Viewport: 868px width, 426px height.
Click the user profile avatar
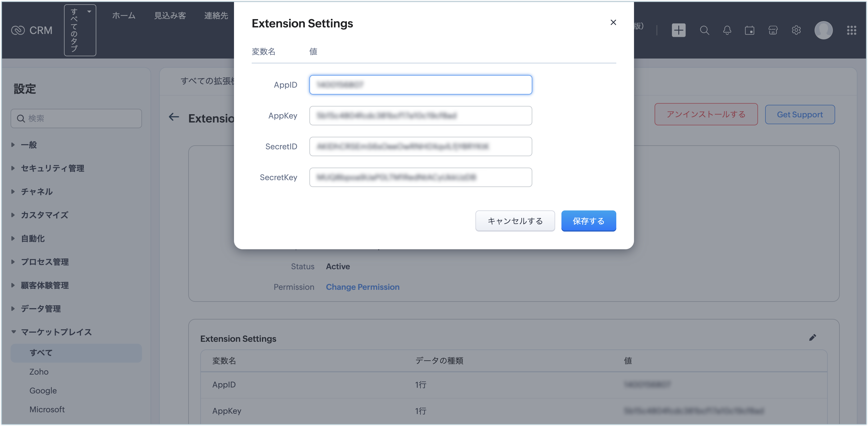point(823,30)
